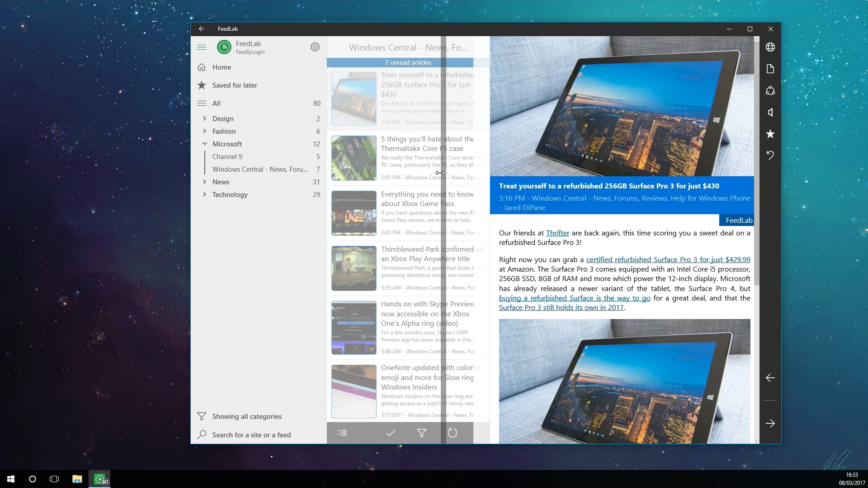868x488 pixels.
Task: Toggle list view icon in bottom toolbar
Action: 342,433
